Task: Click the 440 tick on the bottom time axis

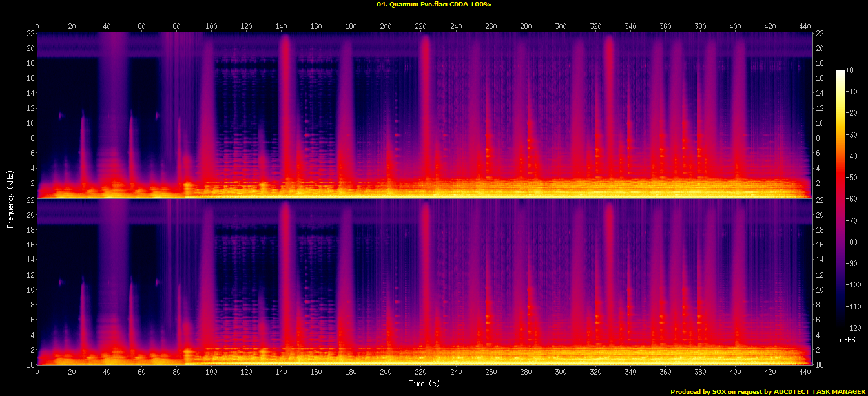Action: (805, 372)
